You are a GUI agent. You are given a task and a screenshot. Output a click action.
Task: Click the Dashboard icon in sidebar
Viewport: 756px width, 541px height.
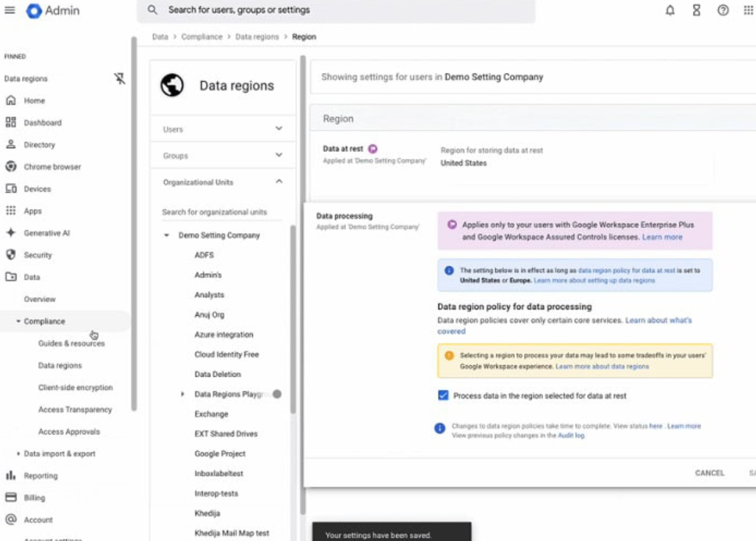tap(11, 123)
